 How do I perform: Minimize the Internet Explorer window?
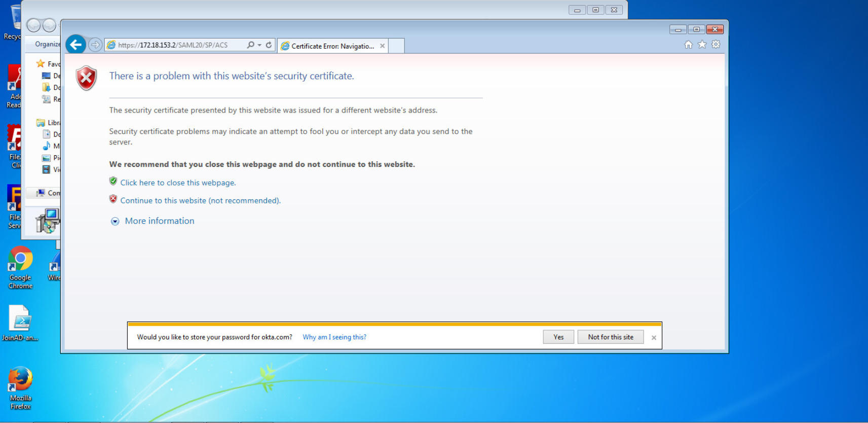point(678,29)
